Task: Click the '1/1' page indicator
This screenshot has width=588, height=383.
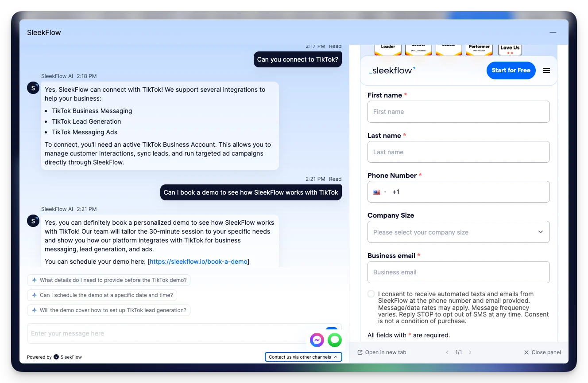Action: tap(459, 352)
